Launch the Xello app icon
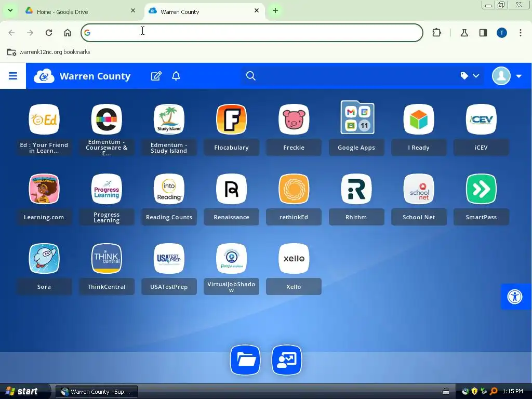The height and width of the screenshot is (399, 532). [x=294, y=259]
